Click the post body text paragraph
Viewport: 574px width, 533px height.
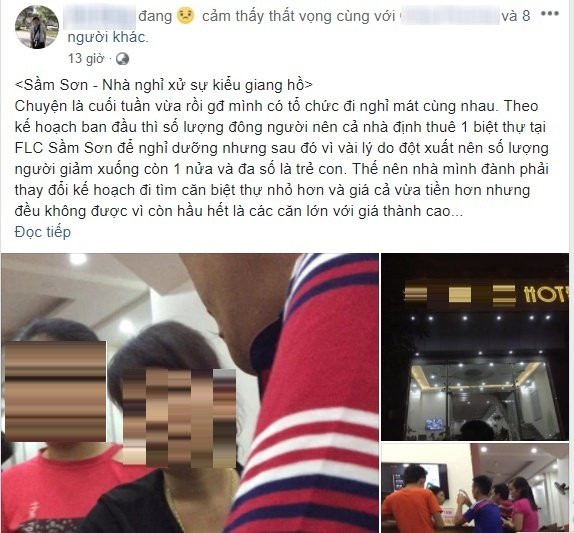click(x=282, y=159)
